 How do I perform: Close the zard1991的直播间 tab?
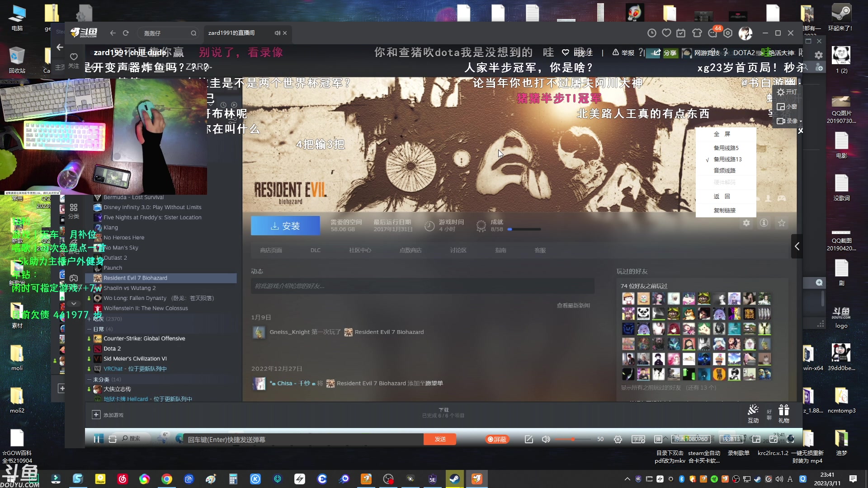click(x=285, y=33)
